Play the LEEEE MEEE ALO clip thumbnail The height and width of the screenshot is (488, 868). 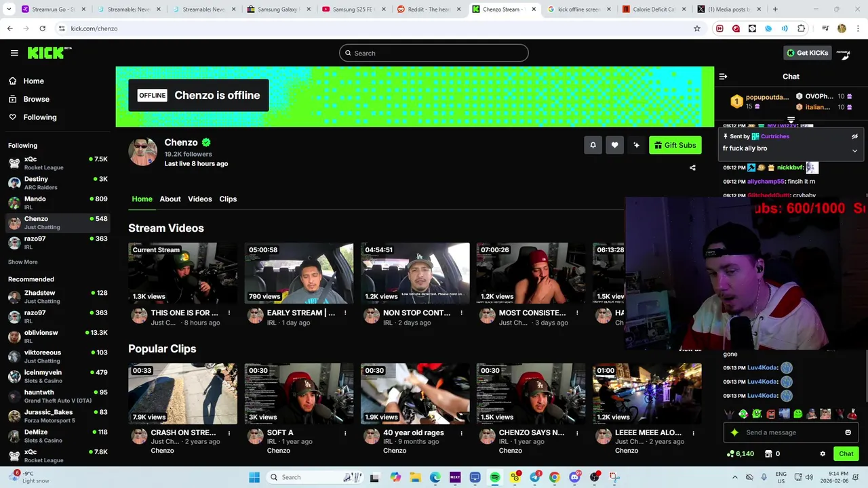[x=647, y=394]
